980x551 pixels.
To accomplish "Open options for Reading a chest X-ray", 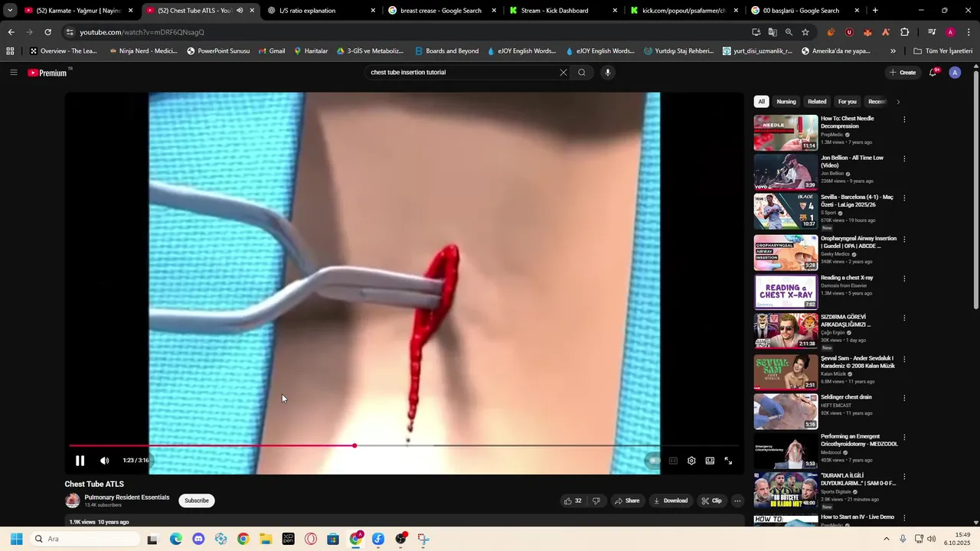I will click(x=904, y=279).
